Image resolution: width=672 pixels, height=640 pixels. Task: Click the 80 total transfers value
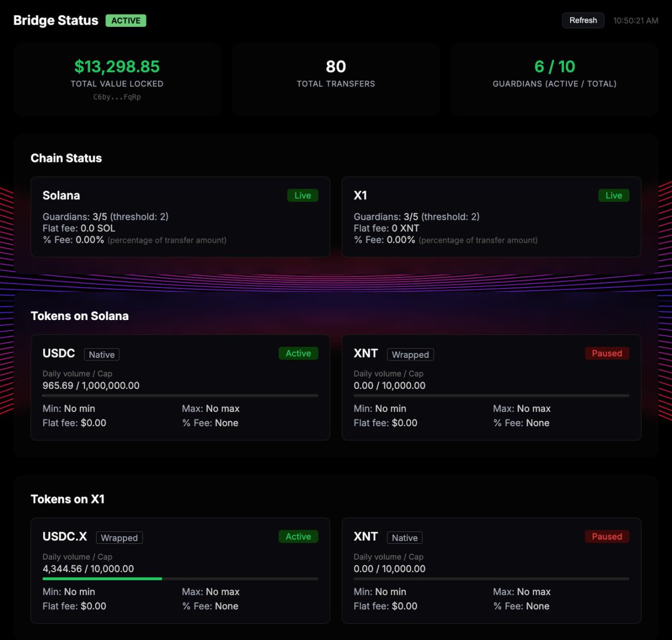336,67
